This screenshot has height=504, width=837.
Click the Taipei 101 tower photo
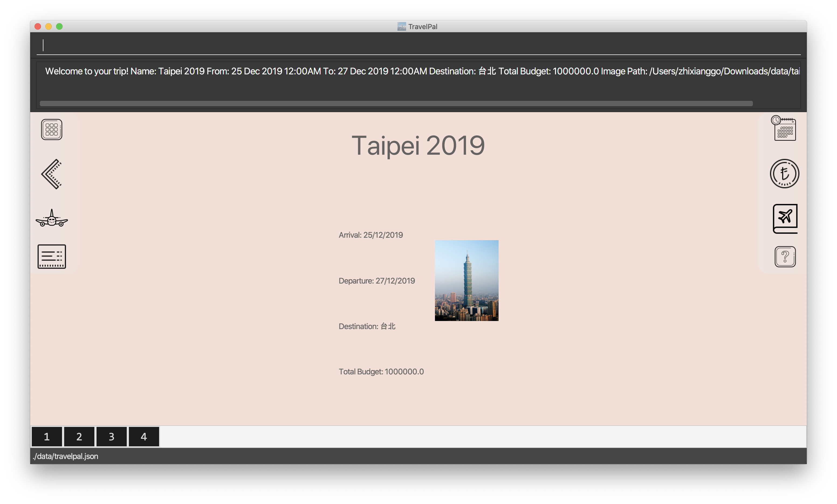click(466, 281)
